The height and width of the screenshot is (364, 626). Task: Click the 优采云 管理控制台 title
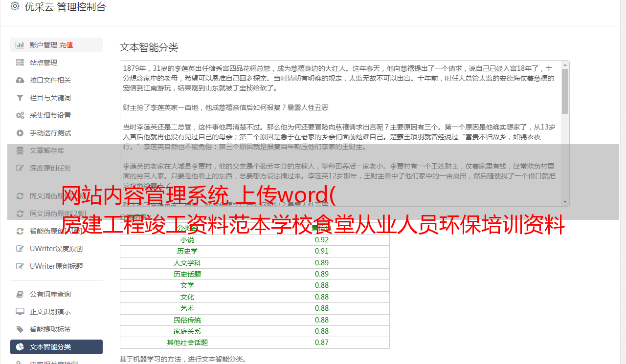tap(65, 7)
